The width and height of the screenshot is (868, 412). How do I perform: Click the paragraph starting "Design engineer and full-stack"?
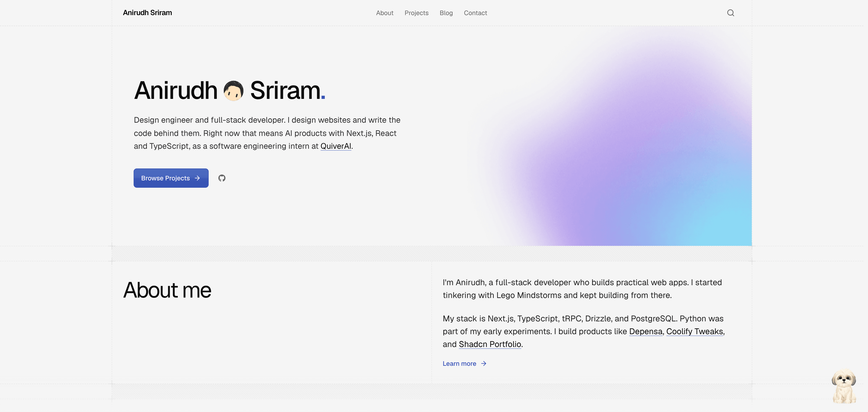(267, 133)
